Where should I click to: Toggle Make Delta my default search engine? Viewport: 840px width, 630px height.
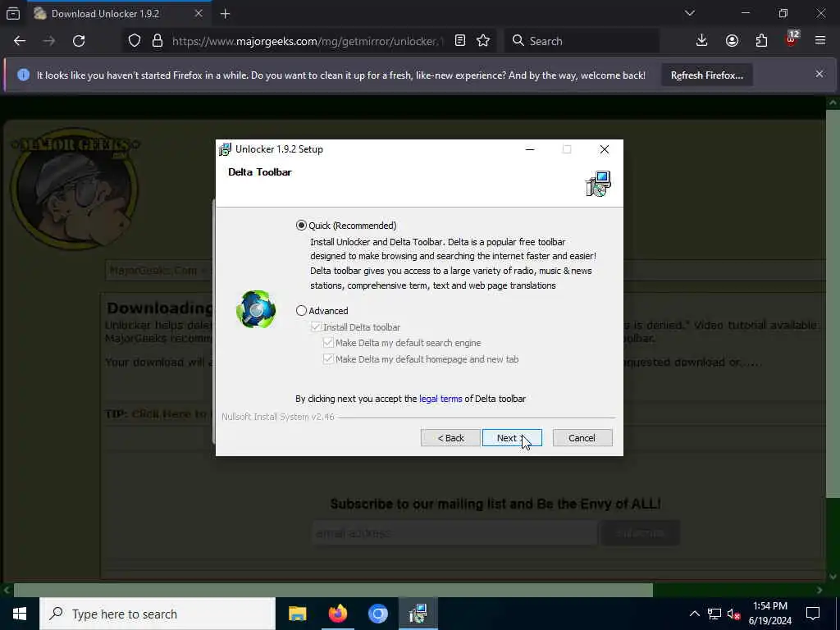328,343
